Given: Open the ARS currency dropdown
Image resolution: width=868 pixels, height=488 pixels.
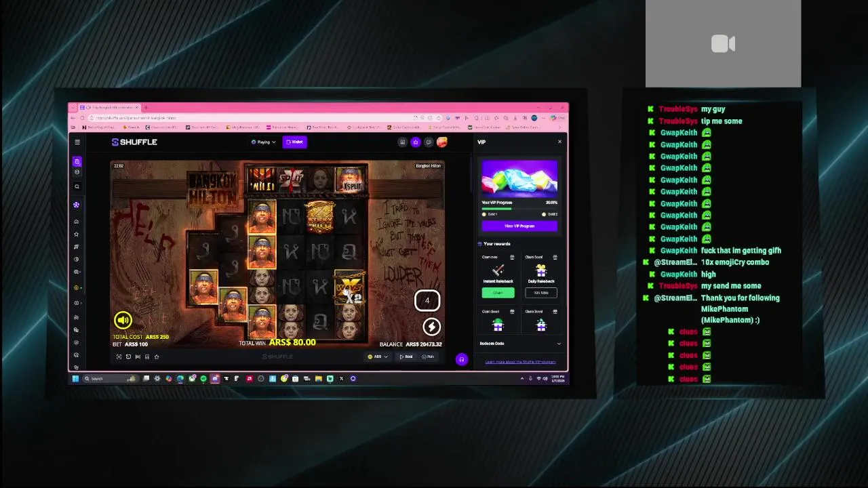Looking at the screenshot, I should [x=378, y=357].
